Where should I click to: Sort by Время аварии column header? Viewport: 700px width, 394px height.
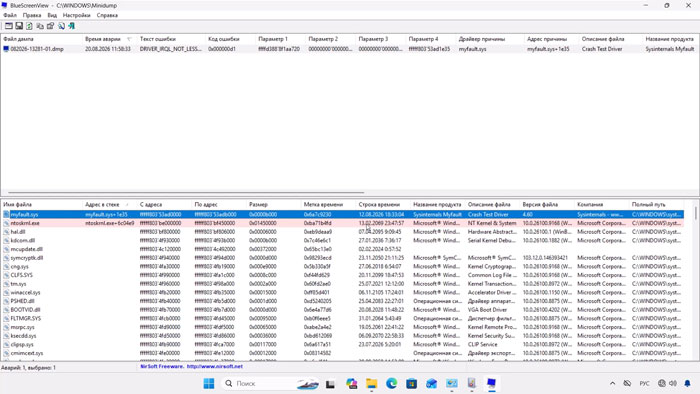110,39
